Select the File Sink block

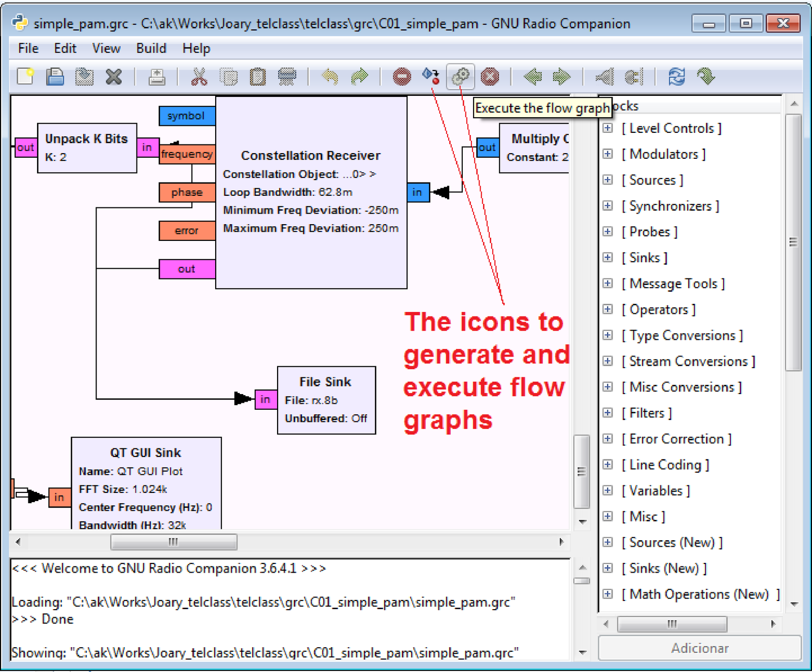point(326,382)
